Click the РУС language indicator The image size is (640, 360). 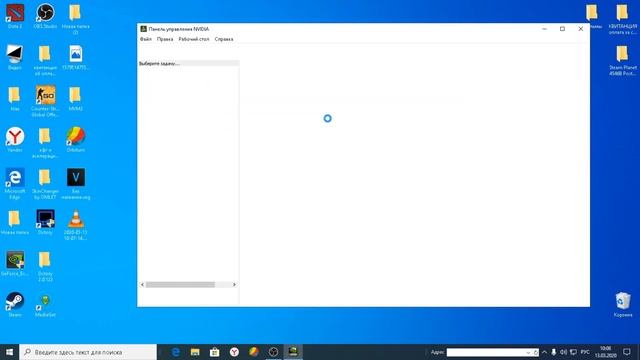[585, 352]
